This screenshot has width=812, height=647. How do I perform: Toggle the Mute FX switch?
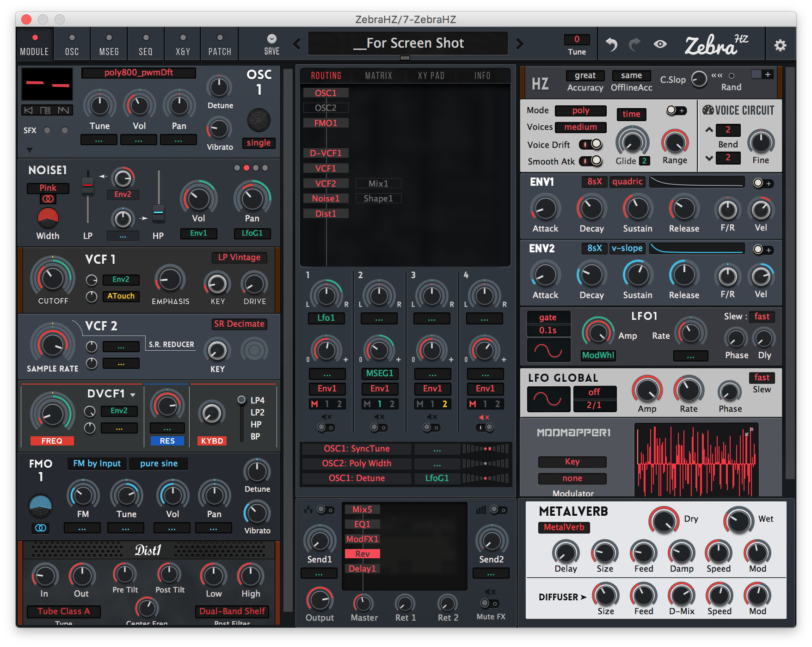pyautogui.click(x=490, y=603)
